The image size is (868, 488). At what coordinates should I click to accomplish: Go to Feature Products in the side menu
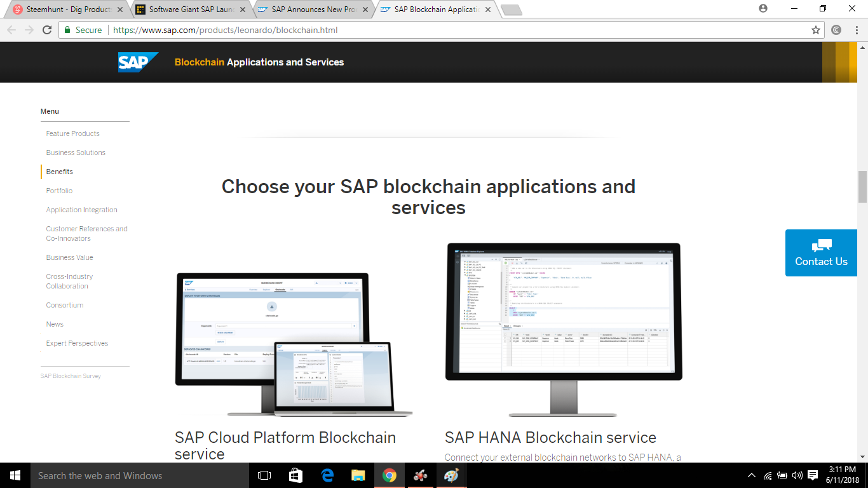(73, 133)
